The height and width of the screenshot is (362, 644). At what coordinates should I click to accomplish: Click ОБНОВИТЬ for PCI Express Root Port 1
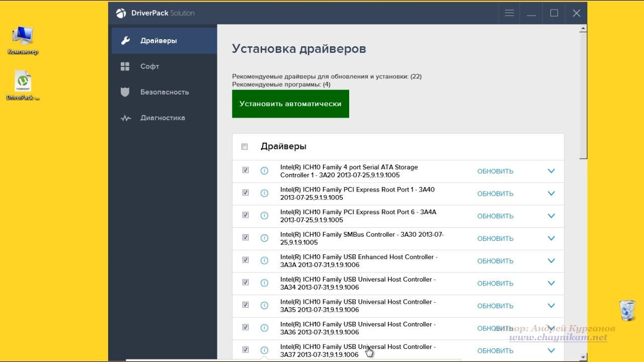tap(495, 194)
